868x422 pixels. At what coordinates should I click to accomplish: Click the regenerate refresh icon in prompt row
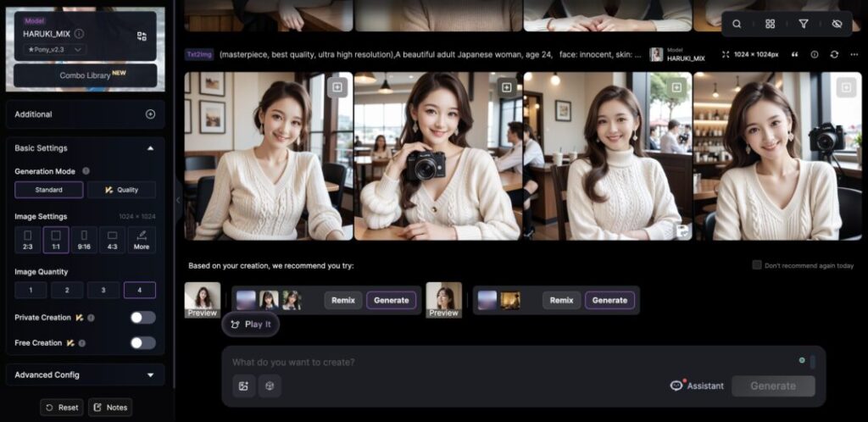pos(834,54)
